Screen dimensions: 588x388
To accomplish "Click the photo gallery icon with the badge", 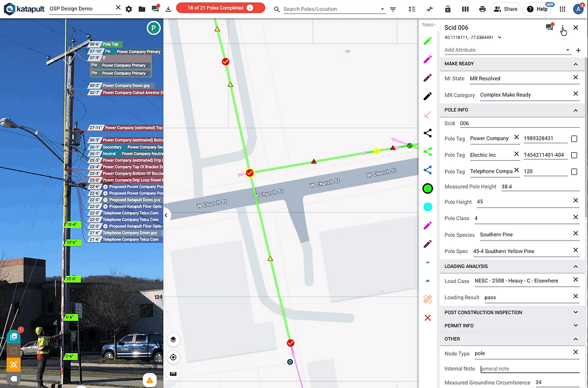I will tap(13, 336).
